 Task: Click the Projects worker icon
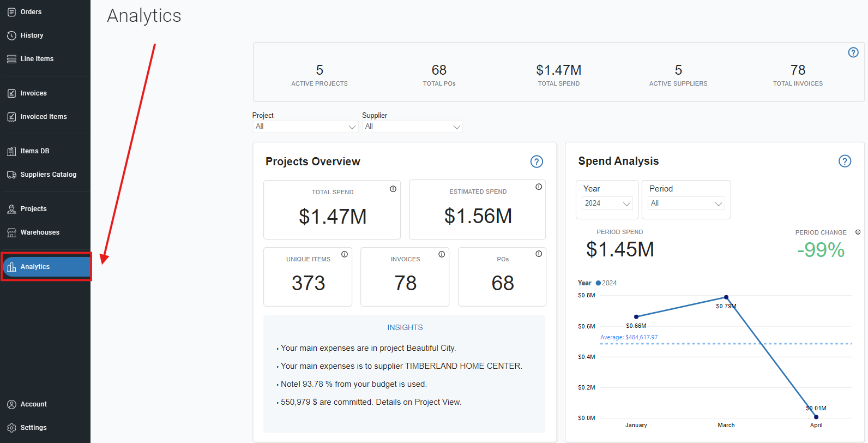(11, 209)
